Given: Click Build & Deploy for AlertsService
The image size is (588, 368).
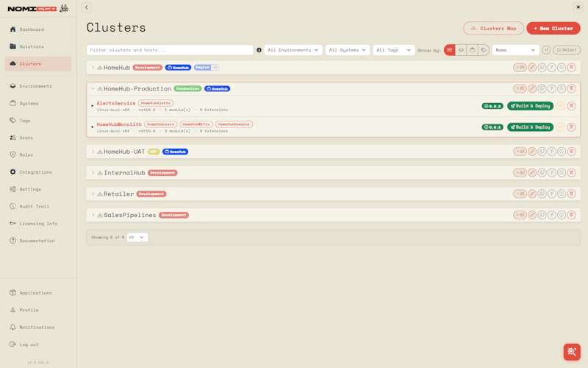Looking at the screenshot, I should (x=530, y=106).
